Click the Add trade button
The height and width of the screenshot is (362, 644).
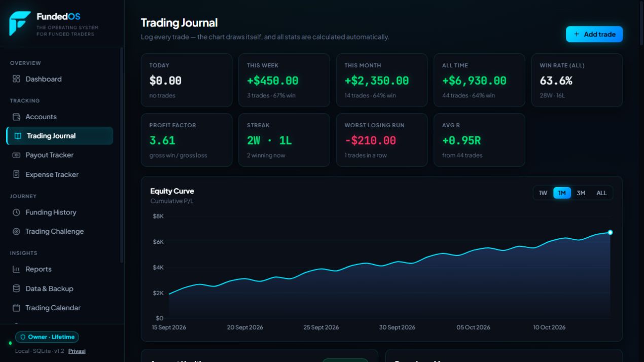coord(594,34)
